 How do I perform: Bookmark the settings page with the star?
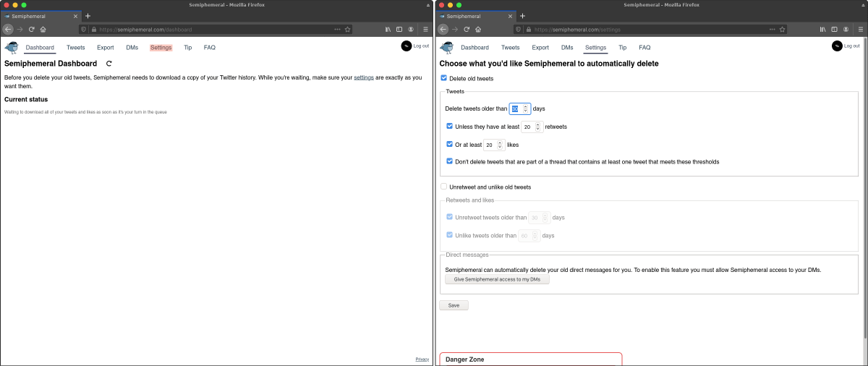[781, 30]
